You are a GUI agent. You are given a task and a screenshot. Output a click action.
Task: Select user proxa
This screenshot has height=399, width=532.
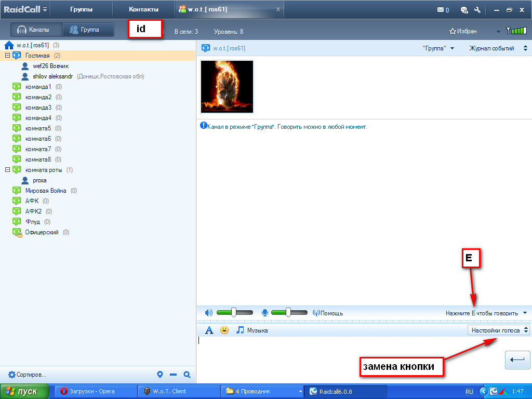(x=39, y=180)
